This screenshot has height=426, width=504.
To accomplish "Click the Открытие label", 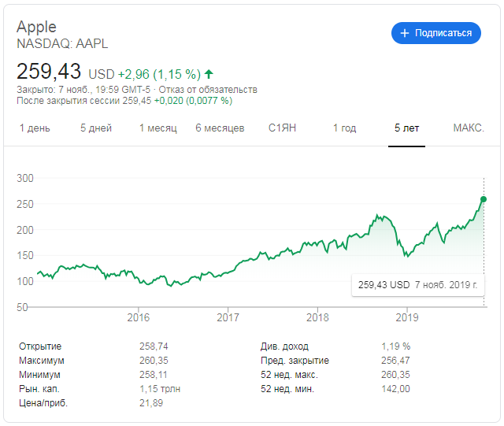I will [40, 346].
